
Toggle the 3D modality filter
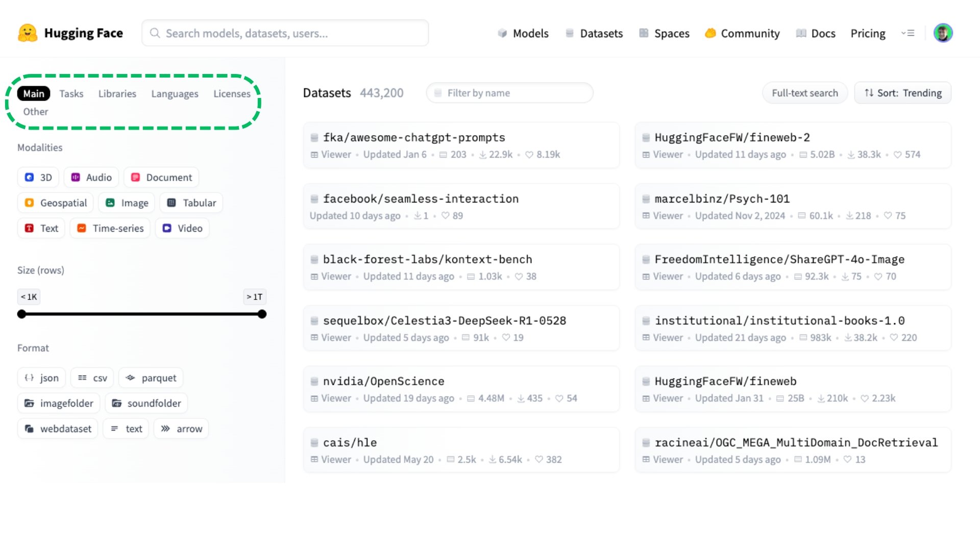(38, 177)
